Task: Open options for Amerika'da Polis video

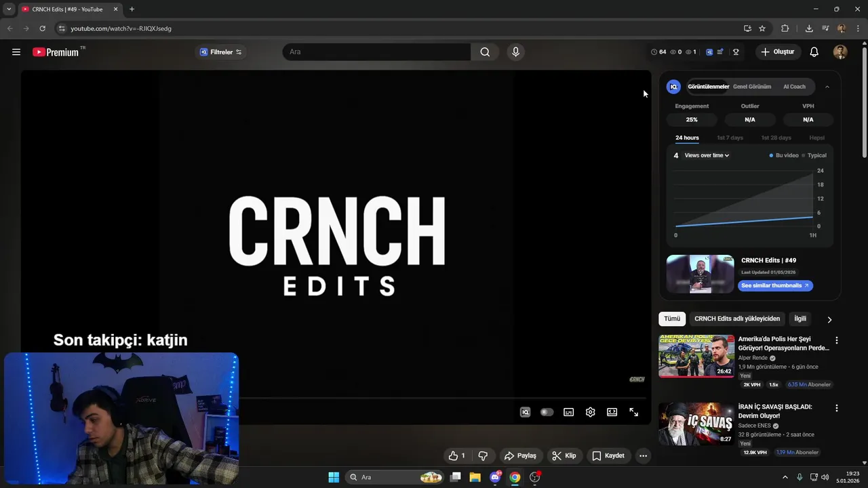Action: [x=836, y=340]
